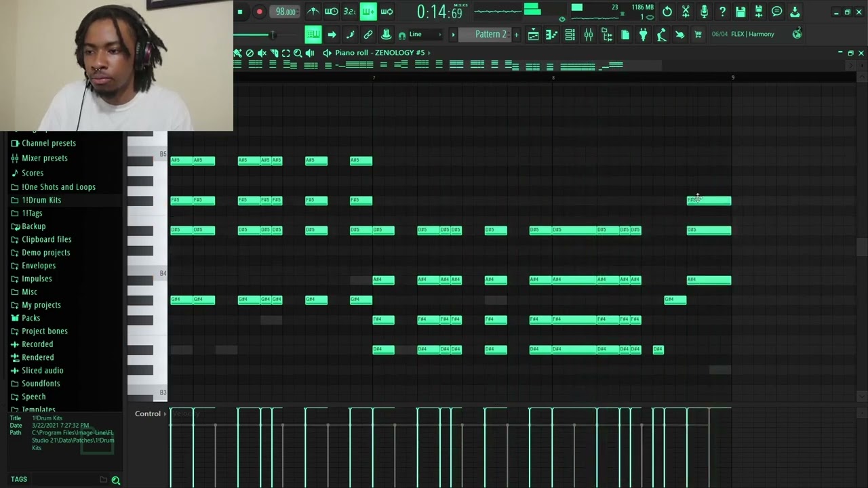868x488 pixels.
Task: Open the plugin picker plug icon
Action: tap(644, 35)
